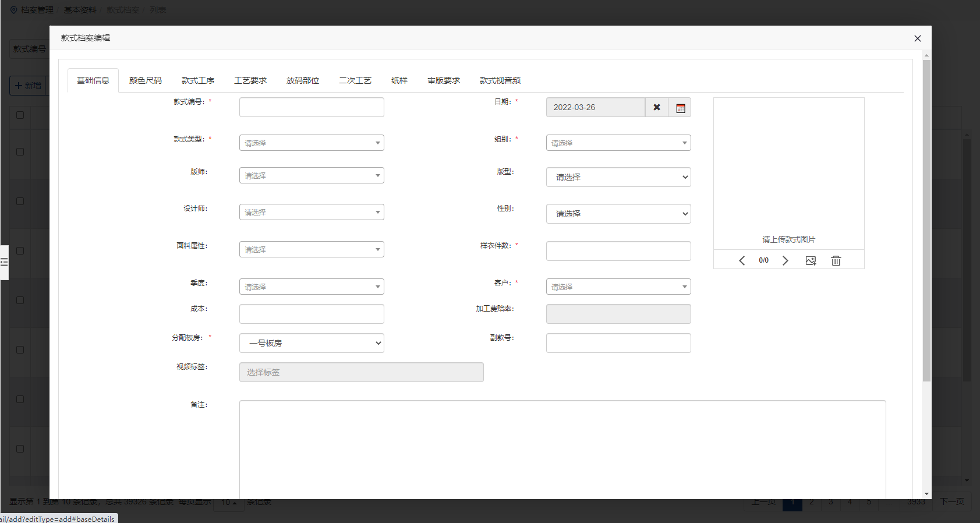Viewport: 980px width, 523px height.
Task: Open the 版师 dropdown
Action: point(312,175)
